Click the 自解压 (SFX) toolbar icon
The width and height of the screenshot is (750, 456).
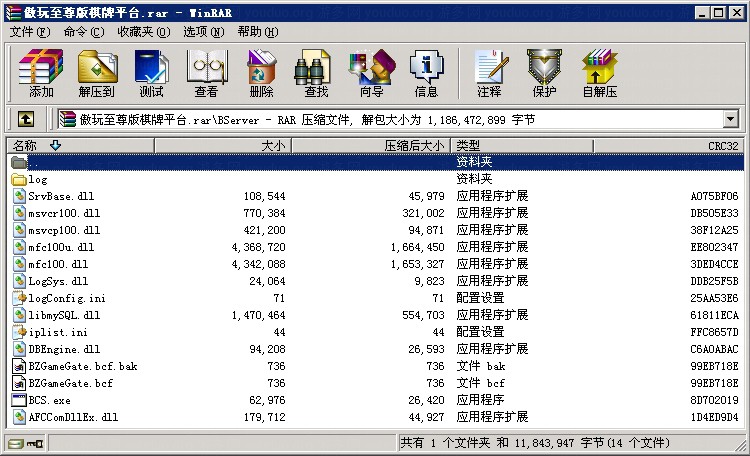(599, 73)
